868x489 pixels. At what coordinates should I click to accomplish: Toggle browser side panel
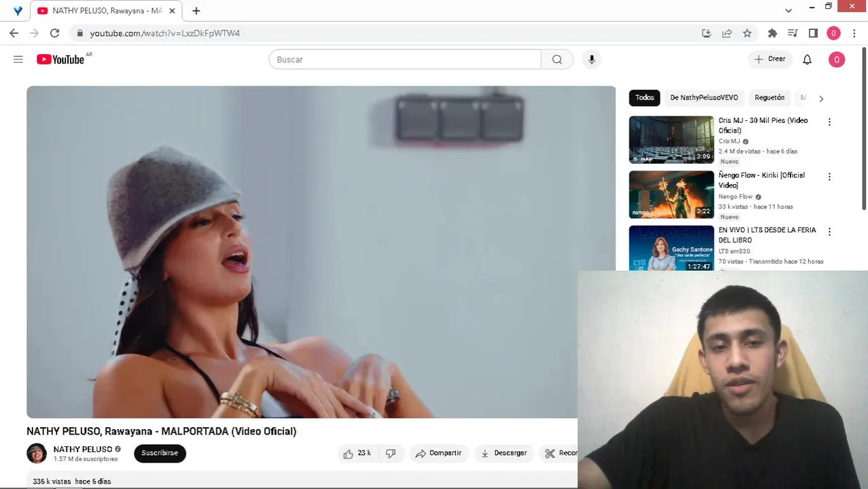(x=813, y=33)
